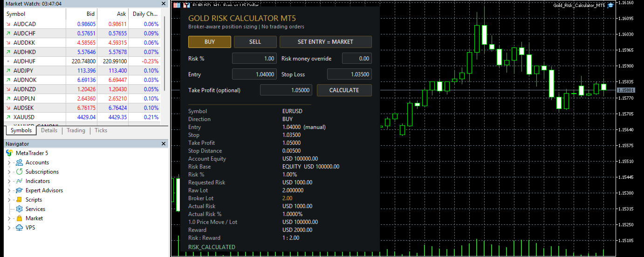This screenshot has height=257, width=644.
Task: Click the VPS cloud icon
Action: coord(19,228)
